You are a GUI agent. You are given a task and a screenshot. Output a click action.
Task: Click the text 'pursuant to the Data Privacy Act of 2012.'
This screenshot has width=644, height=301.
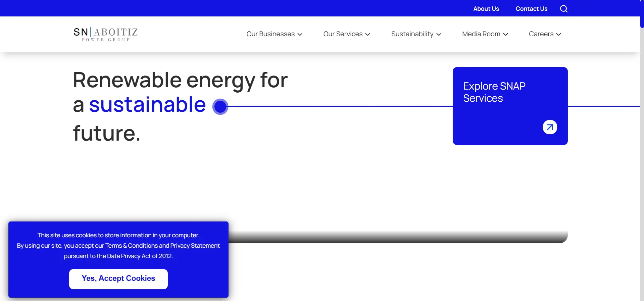[x=118, y=256]
